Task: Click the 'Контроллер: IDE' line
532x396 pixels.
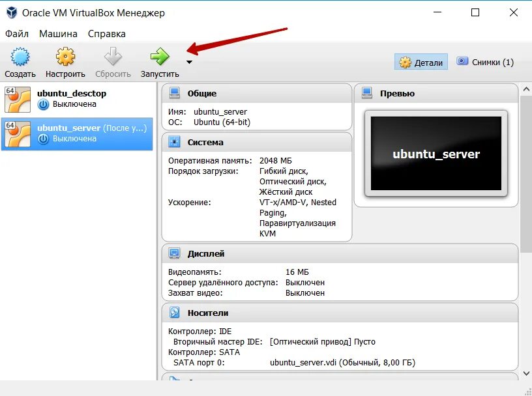Action: [x=200, y=332]
